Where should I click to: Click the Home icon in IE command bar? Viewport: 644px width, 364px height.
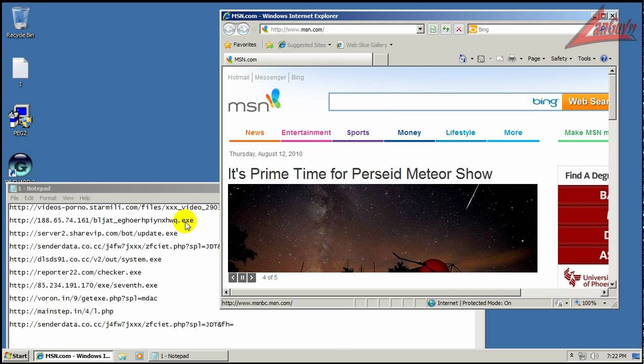(463, 59)
